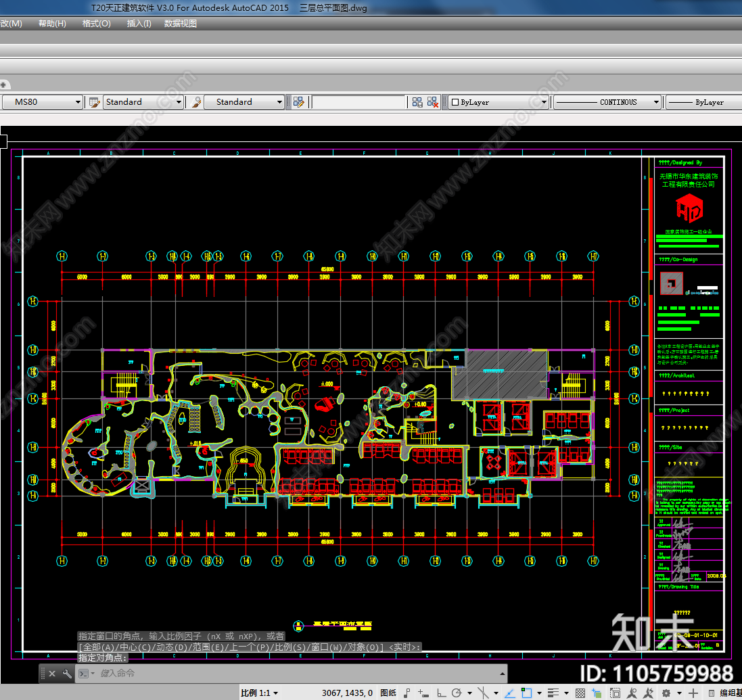Toggle polar tracking in status bar
The width and height of the screenshot is (742, 700).
[457, 693]
